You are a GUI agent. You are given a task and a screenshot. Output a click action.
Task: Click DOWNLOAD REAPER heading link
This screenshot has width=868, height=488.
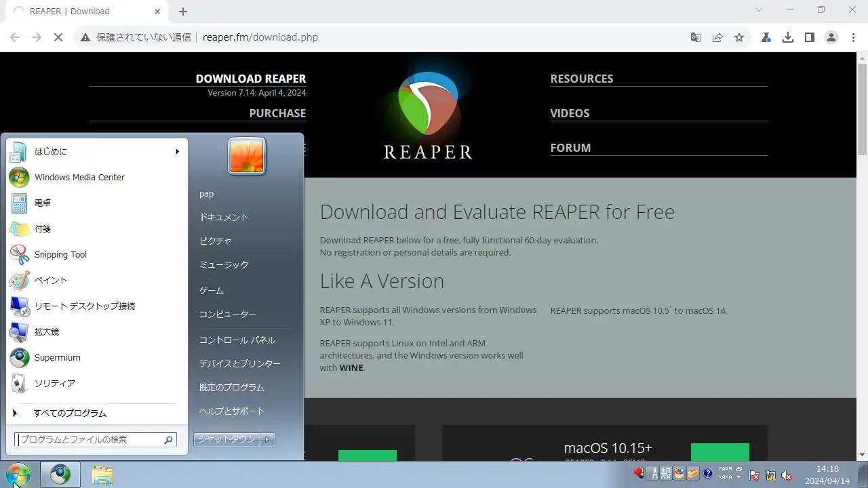coord(251,79)
